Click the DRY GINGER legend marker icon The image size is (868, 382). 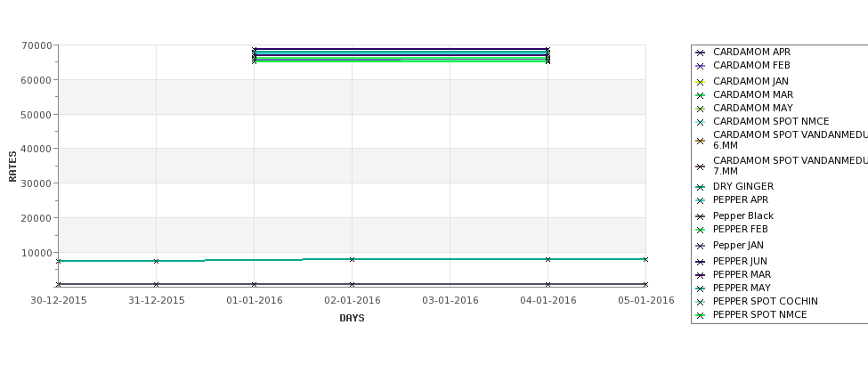click(x=700, y=187)
